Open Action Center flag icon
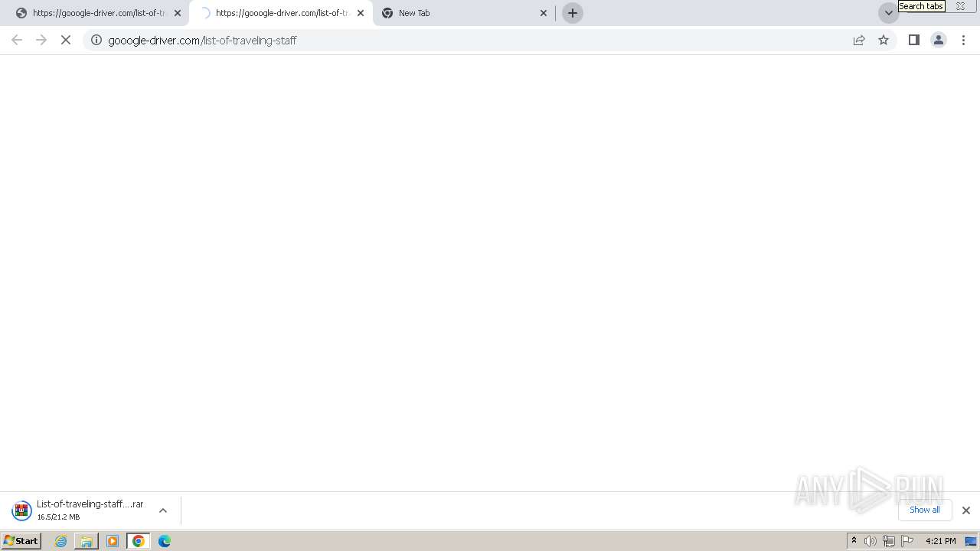The image size is (980, 551). 907,541
